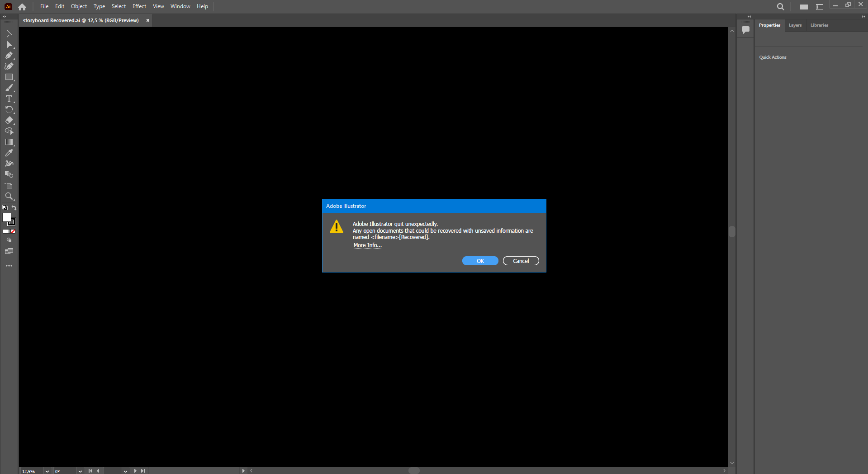
Task: Select the Direct Selection tool
Action: click(9, 44)
